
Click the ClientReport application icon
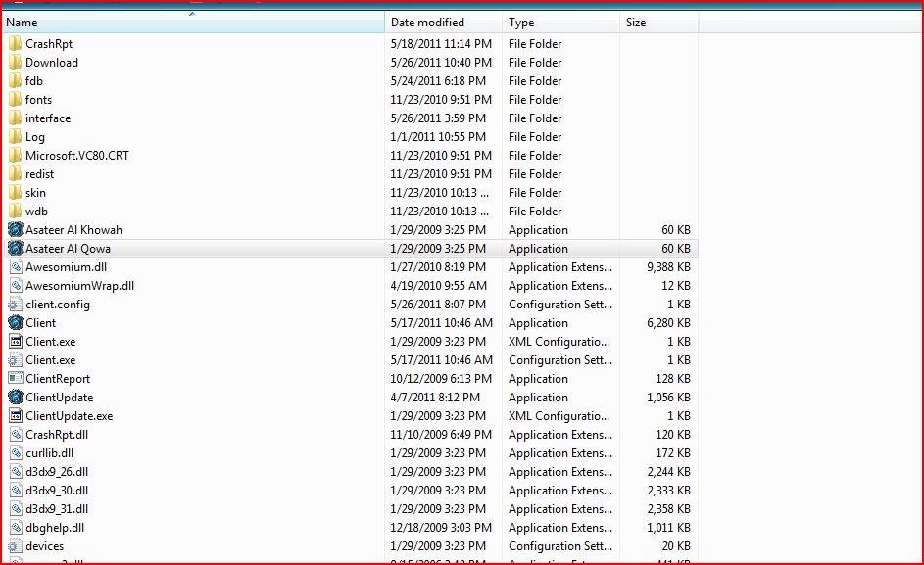pyautogui.click(x=15, y=379)
